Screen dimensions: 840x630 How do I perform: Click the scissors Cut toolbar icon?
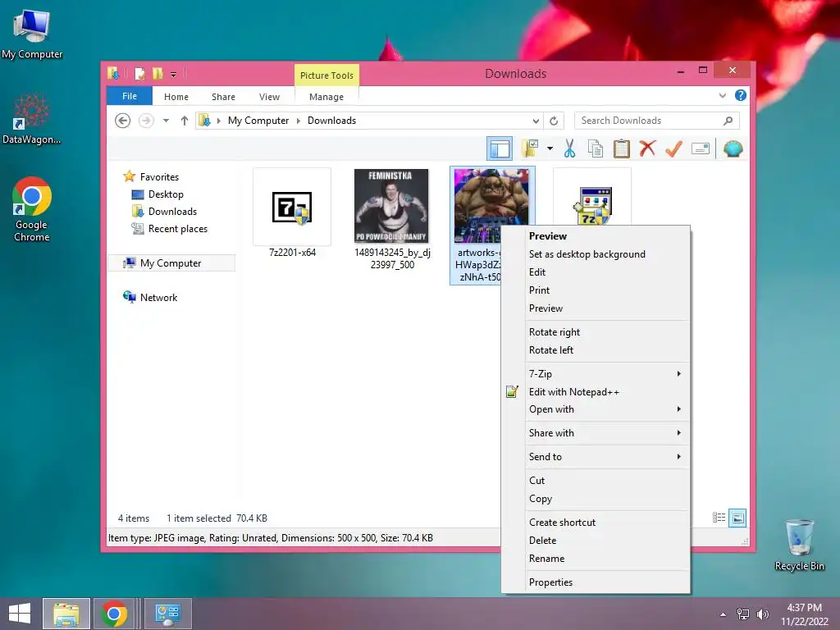click(569, 149)
